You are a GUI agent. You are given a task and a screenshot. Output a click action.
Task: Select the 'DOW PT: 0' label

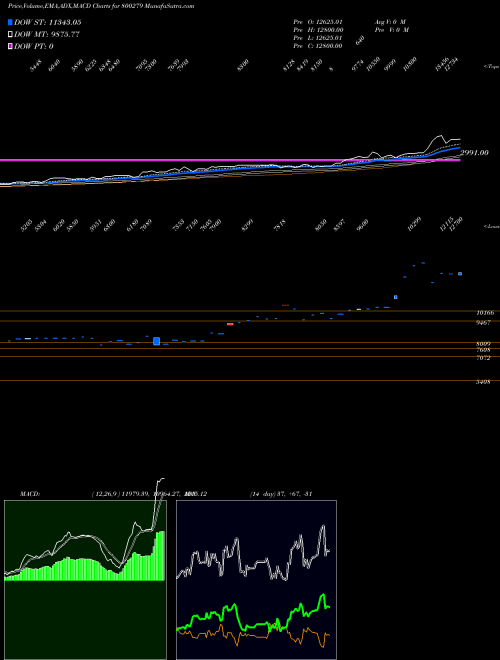coord(34,46)
